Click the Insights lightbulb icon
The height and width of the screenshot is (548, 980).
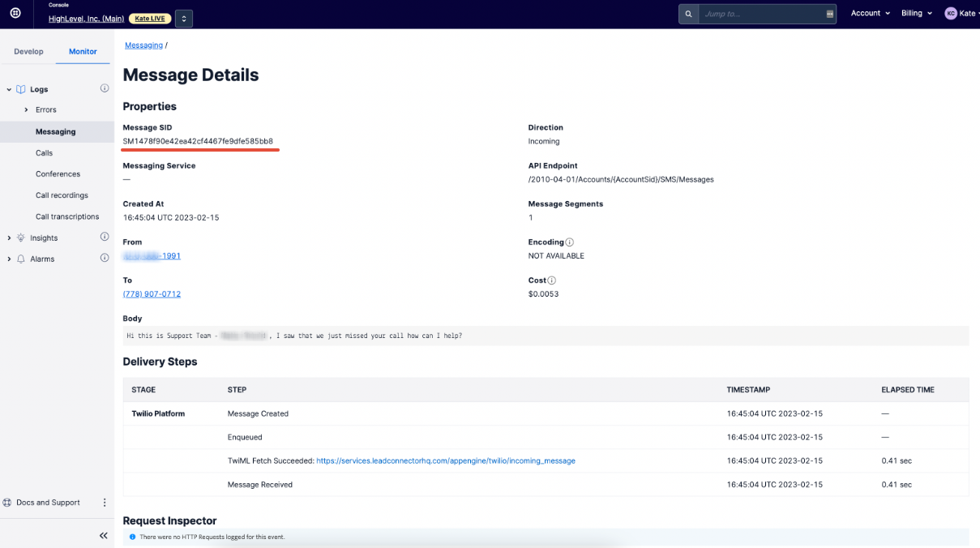(21, 238)
